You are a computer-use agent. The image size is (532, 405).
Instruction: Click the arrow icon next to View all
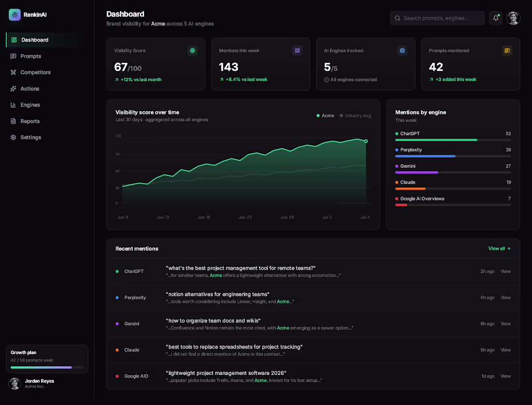coord(509,248)
